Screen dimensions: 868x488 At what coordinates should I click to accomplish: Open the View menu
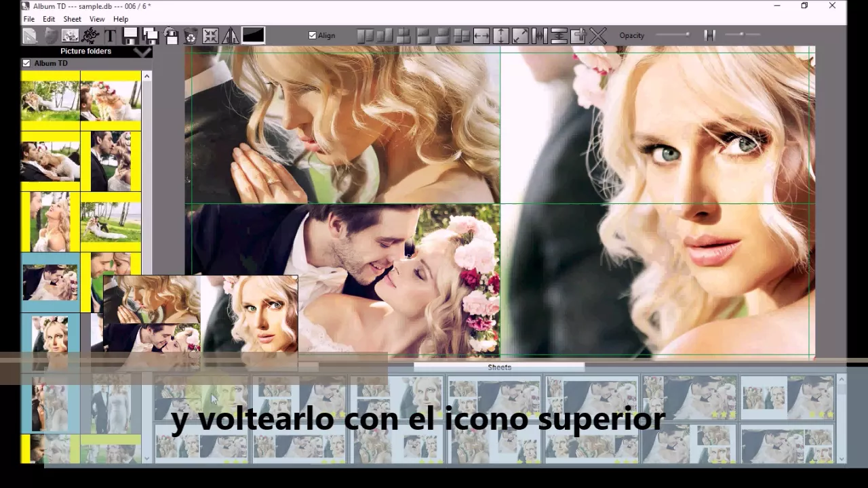click(x=97, y=19)
